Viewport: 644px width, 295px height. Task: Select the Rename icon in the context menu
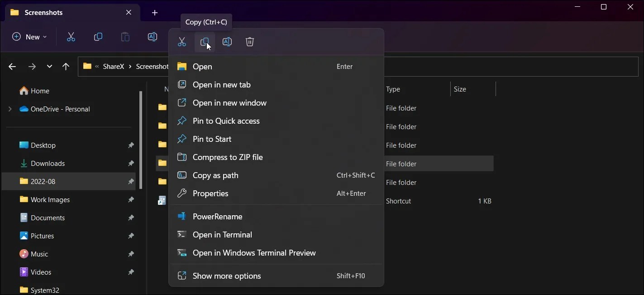[227, 42]
